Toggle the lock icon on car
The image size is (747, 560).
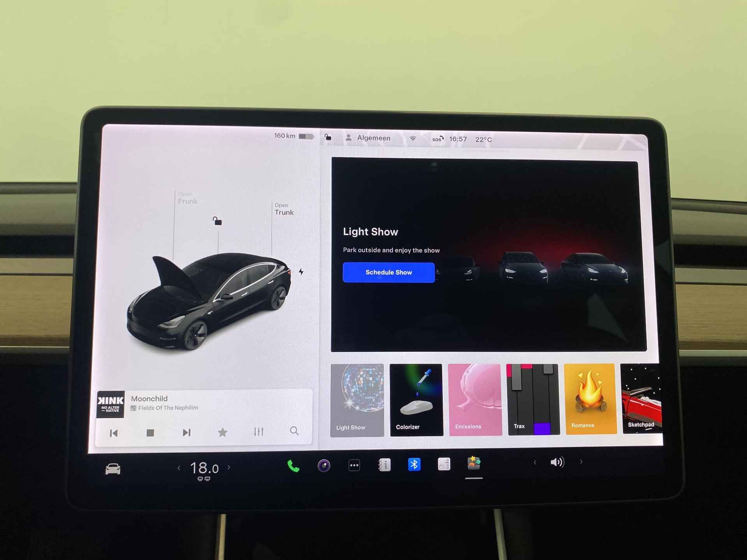click(217, 220)
